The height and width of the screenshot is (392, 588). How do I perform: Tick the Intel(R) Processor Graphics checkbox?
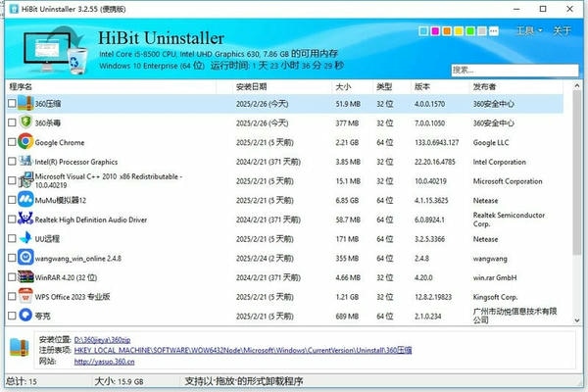tap(12, 162)
